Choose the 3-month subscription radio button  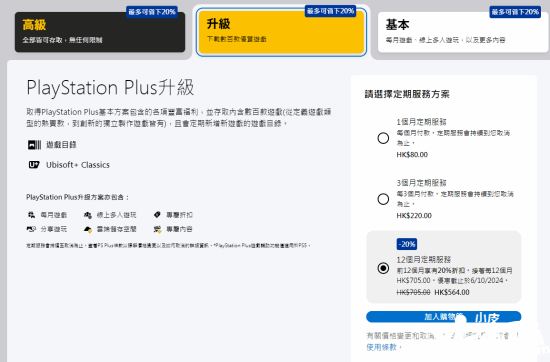point(383,199)
